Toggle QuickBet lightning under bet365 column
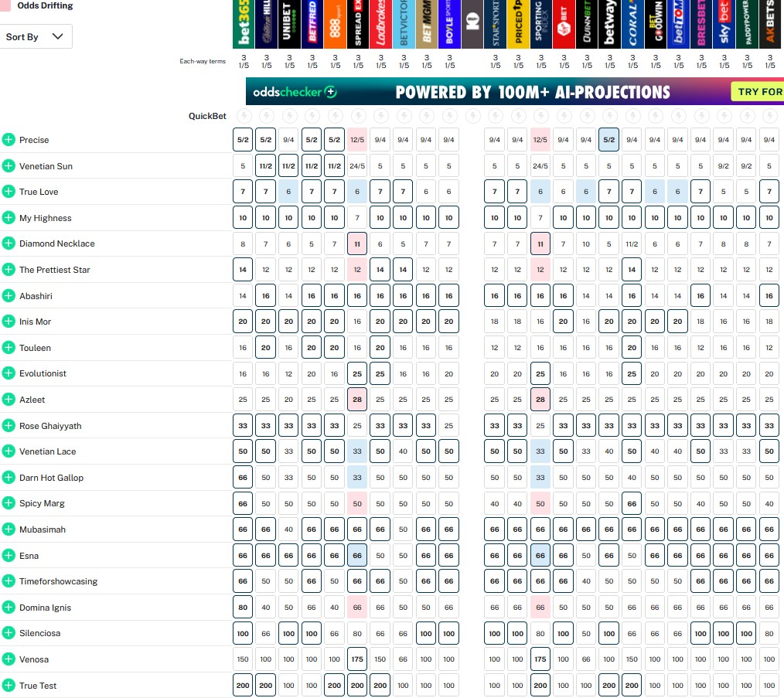The image size is (784, 698). point(244,116)
